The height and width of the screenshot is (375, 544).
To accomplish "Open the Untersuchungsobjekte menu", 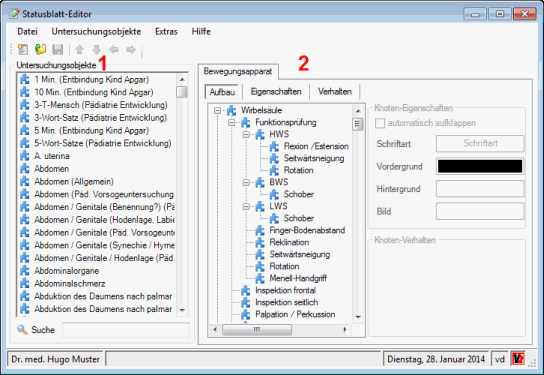I will point(96,32).
